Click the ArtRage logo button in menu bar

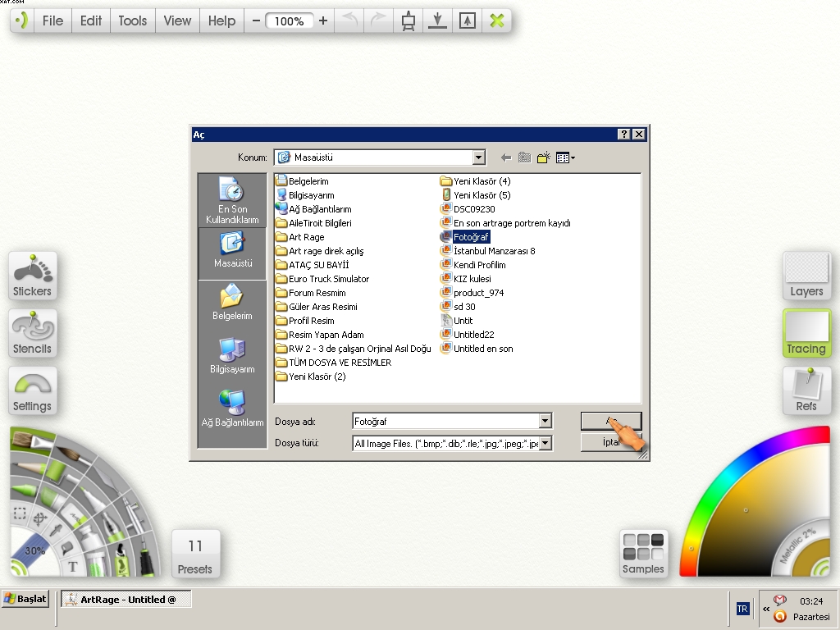[21, 21]
